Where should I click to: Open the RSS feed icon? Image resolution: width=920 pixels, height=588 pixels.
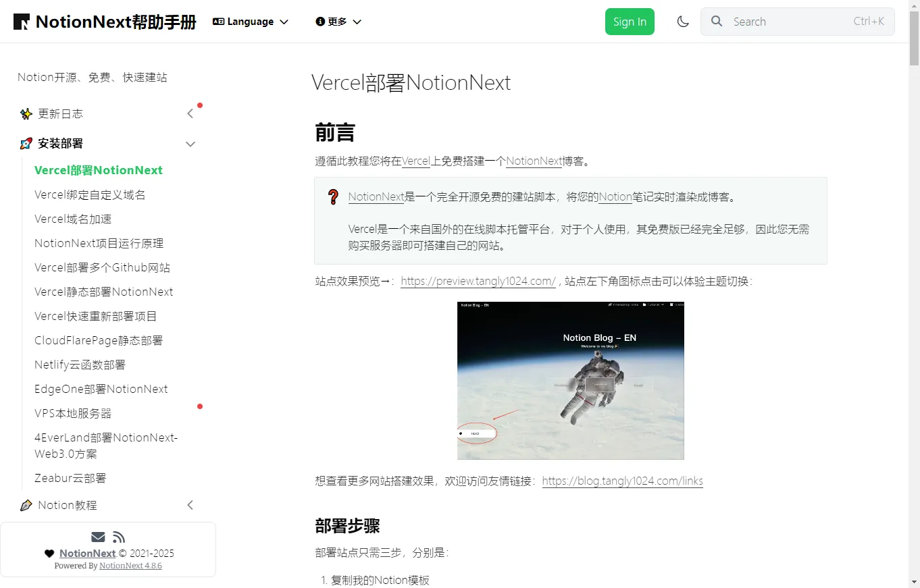tap(119, 537)
